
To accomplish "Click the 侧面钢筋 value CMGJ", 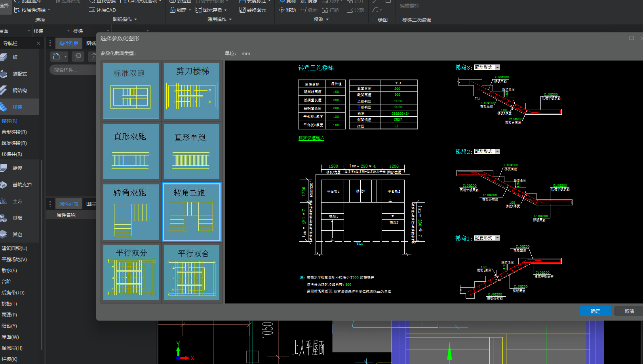I will tap(398, 119).
